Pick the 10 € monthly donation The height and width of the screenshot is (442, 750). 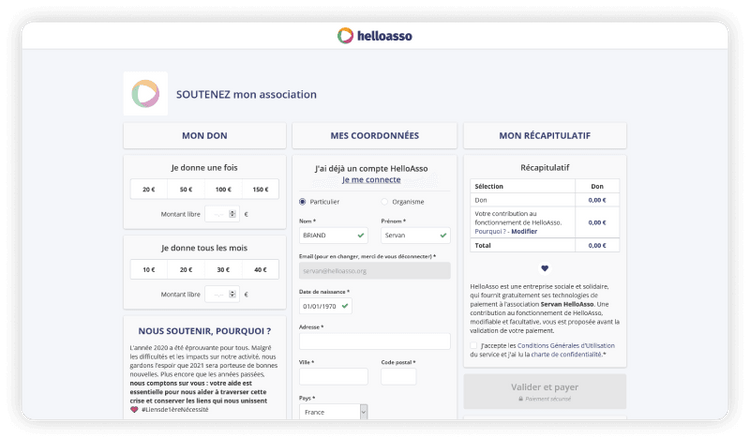[x=149, y=270]
